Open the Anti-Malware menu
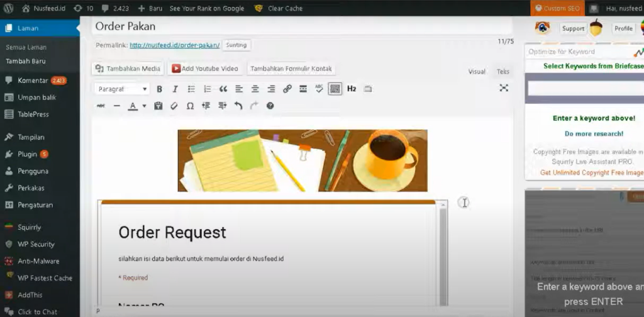 tap(40, 261)
